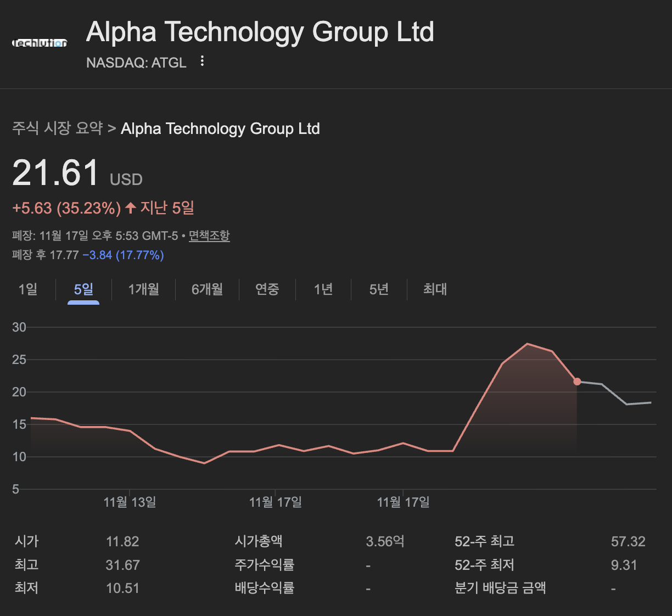Click the 최고 value 31.67
Viewport: 672px width, 616px height.
coord(122,565)
